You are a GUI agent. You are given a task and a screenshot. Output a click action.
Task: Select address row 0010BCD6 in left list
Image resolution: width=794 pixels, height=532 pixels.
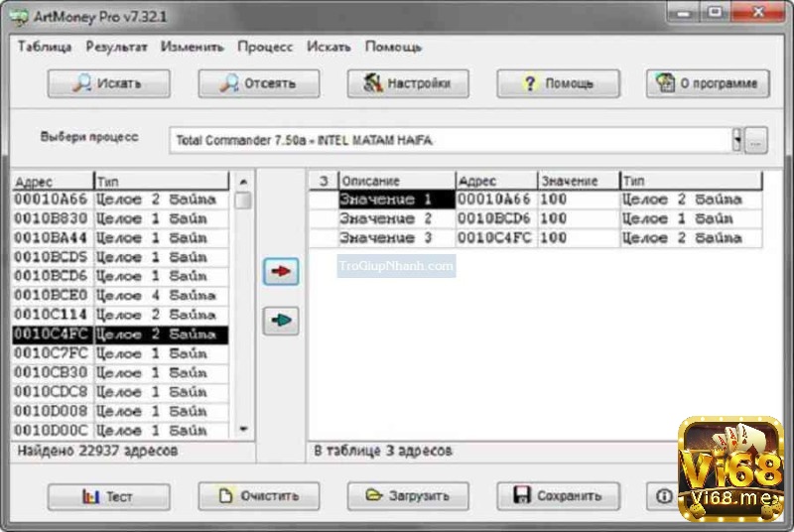(120, 276)
